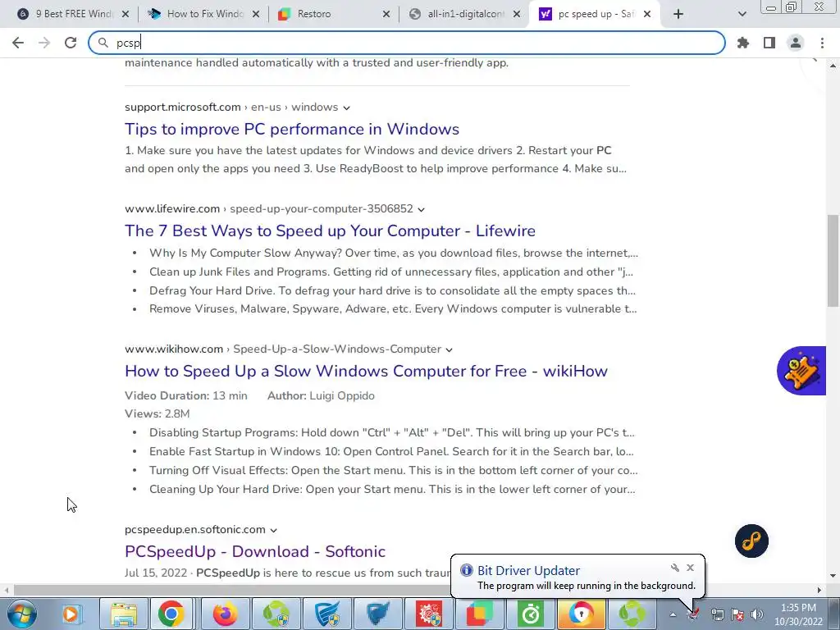This screenshot has width=840, height=630.
Task: Open the green stopwatch taskbar icon
Action: tap(531, 614)
